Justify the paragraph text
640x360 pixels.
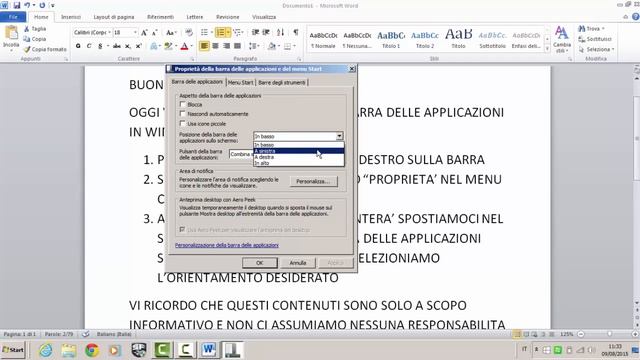click(237, 46)
